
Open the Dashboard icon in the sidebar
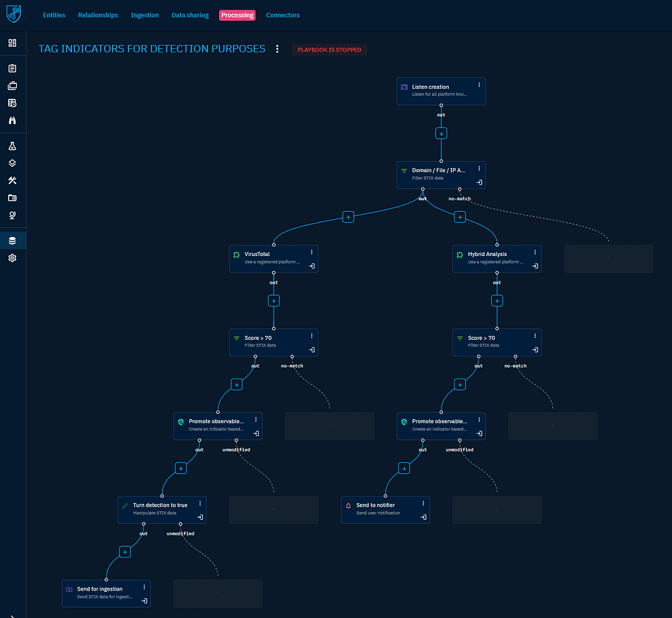click(x=12, y=43)
